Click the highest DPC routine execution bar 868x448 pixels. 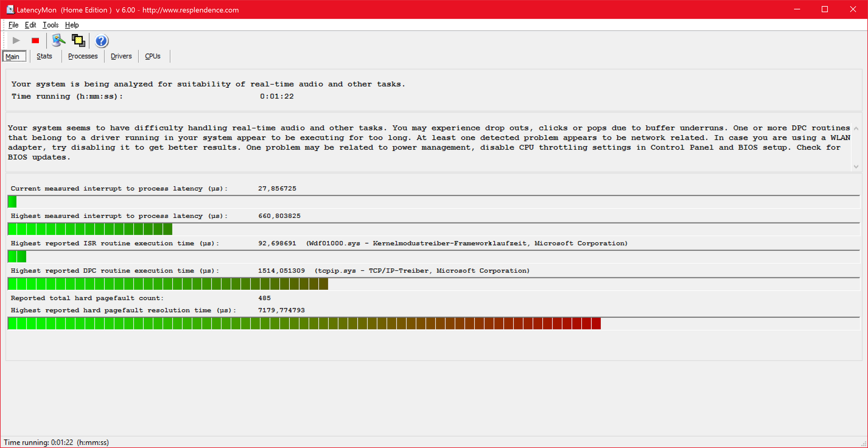click(434, 284)
